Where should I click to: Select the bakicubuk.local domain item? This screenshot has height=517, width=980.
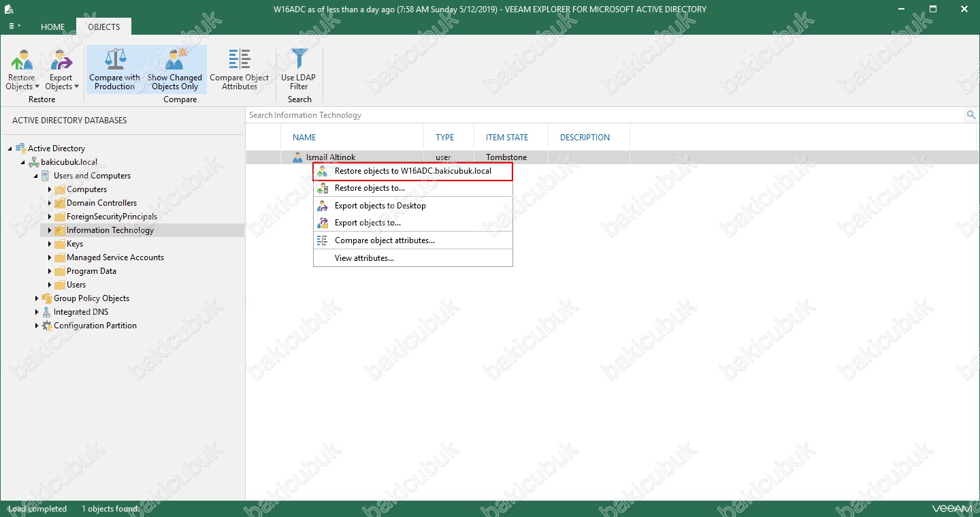69,162
